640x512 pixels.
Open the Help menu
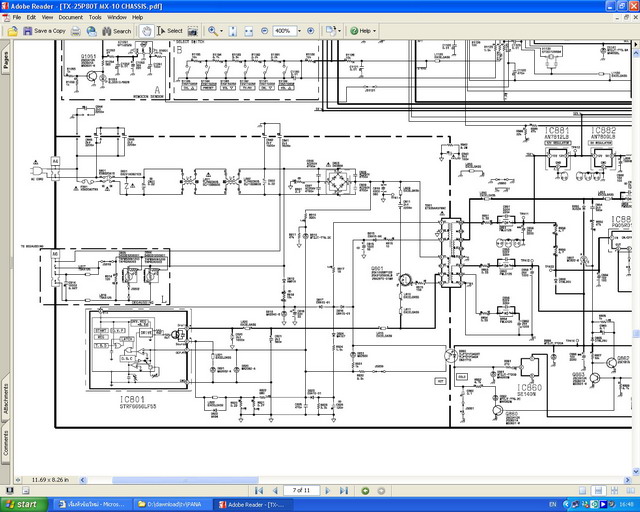tap(138, 18)
